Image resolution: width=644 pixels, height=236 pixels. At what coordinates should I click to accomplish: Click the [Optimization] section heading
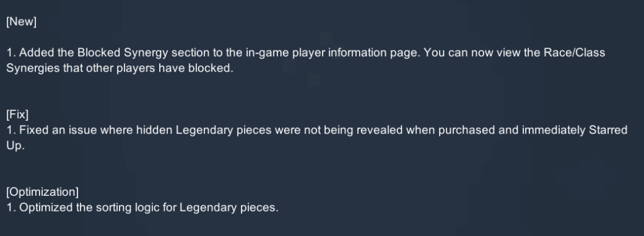[42, 192]
